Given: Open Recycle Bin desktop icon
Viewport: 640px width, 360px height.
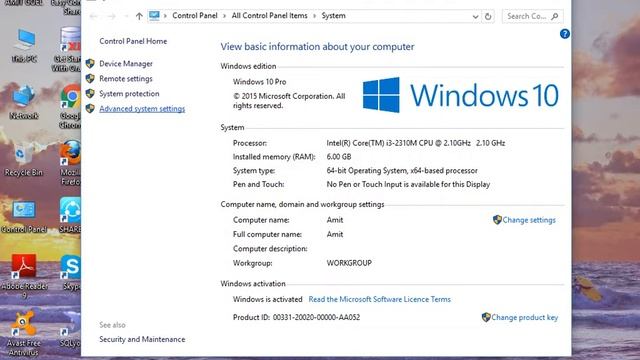Looking at the screenshot, I should click(x=23, y=160).
